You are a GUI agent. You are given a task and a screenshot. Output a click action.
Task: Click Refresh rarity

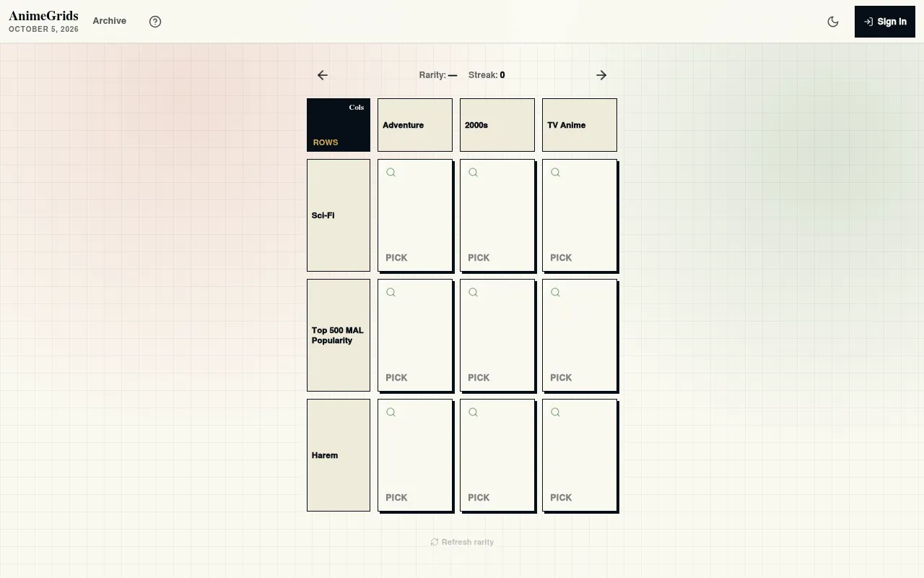pyautogui.click(x=462, y=542)
